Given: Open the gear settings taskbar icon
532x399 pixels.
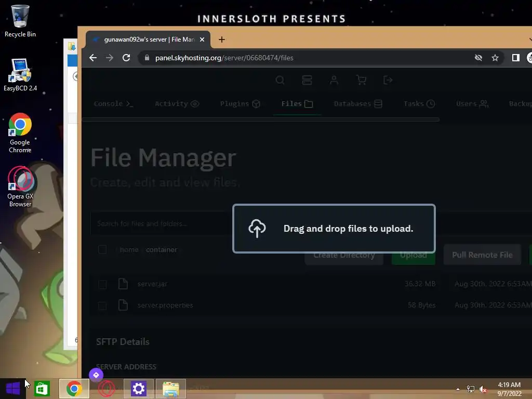Looking at the screenshot, I should point(138,389).
